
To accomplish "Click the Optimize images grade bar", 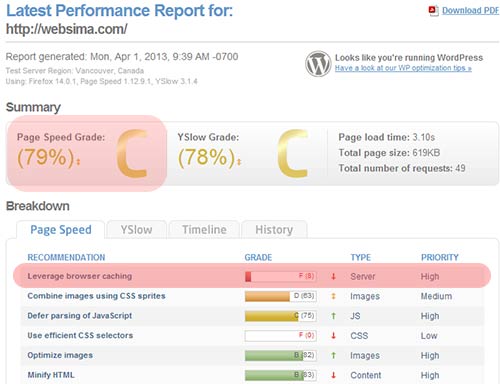I will click(x=280, y=355).
